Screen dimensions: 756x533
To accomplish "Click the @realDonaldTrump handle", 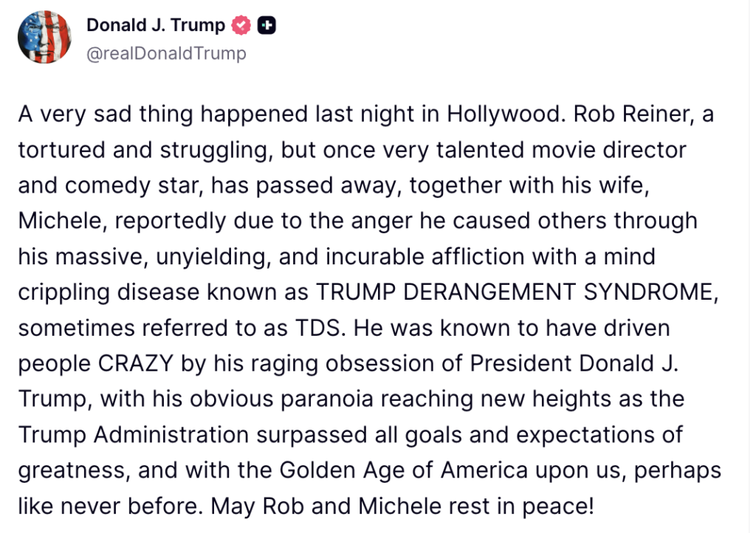I will coord(166,54).
